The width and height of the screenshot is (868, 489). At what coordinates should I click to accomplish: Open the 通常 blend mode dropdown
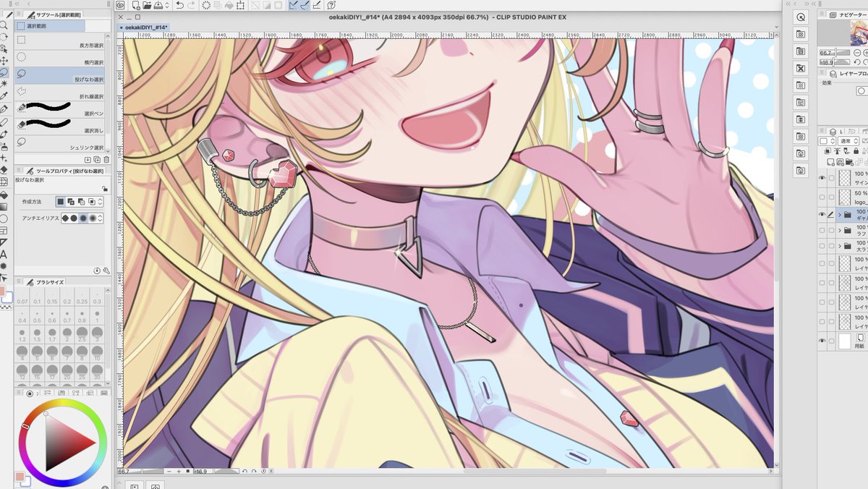click(x=848, y=140)
